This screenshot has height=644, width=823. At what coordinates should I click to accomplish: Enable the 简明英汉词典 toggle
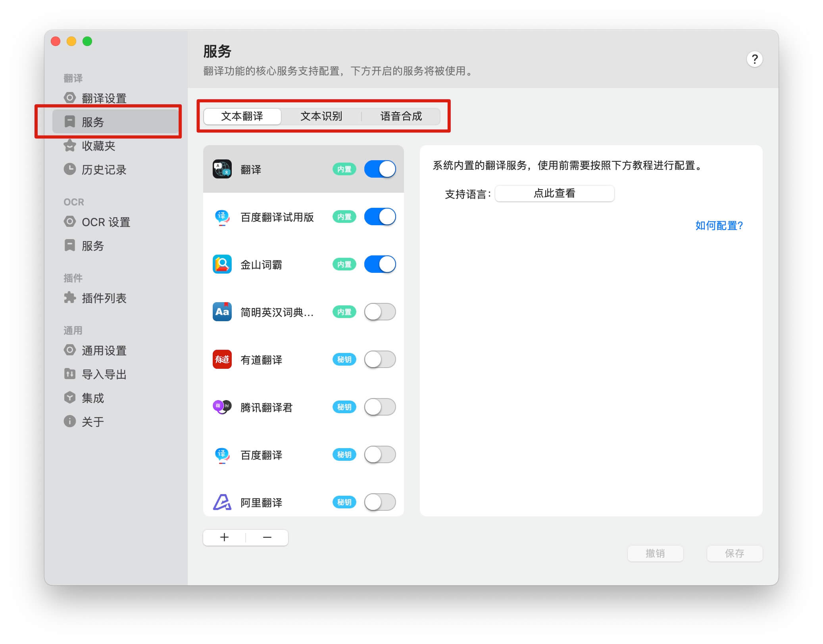pyautogui.click(x=379, y=312)
